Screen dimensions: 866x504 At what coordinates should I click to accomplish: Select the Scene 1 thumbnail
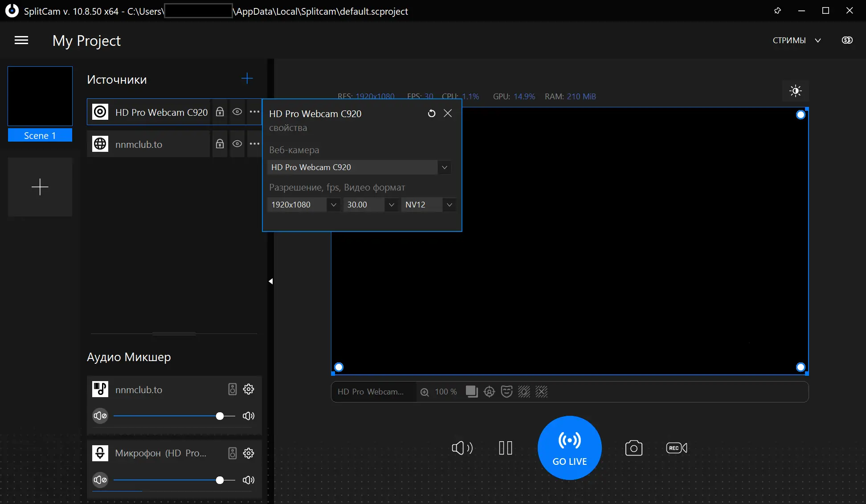tap(40, 96)
